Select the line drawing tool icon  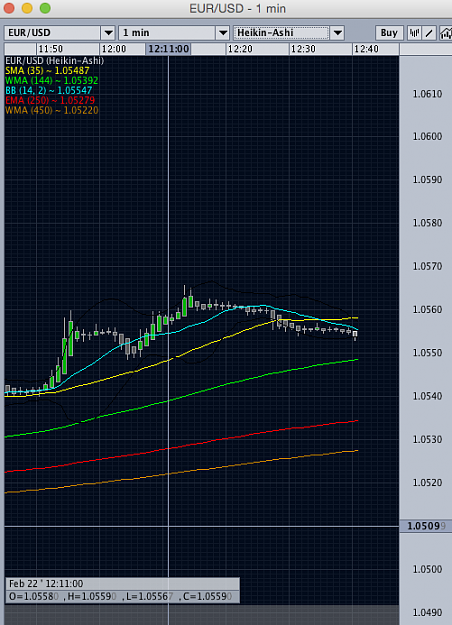coord(429,33)
